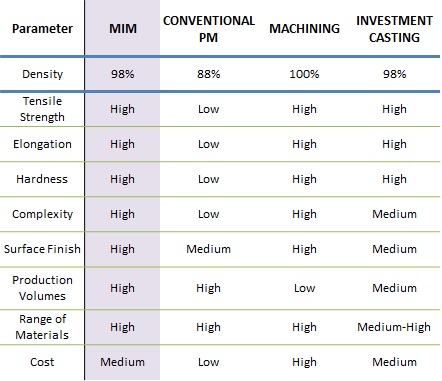
Task: Click Machining's Low production volumes cell
Action: (304, 288)
